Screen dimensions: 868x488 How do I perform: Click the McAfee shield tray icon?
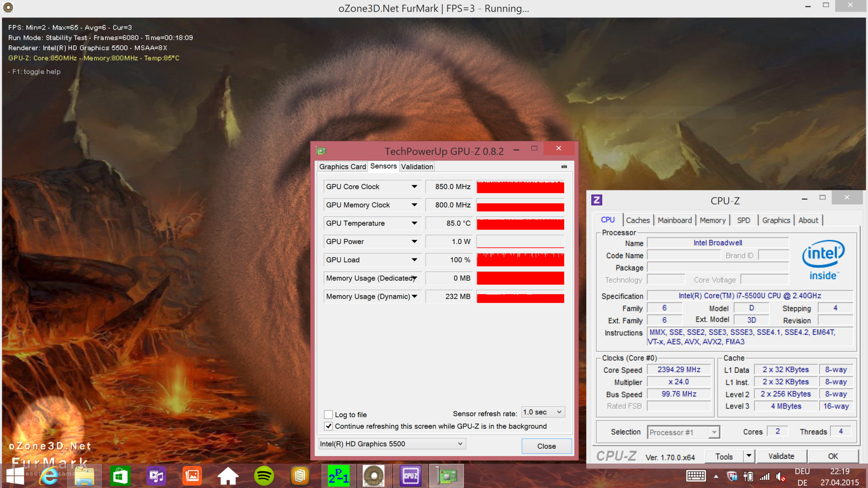pyautogui.click(x=732, y=476)
